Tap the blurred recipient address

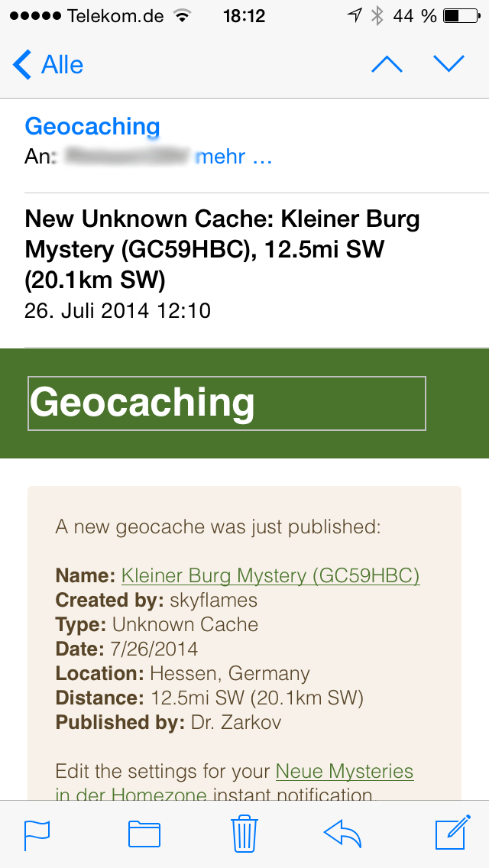click(x=128, y=157)
